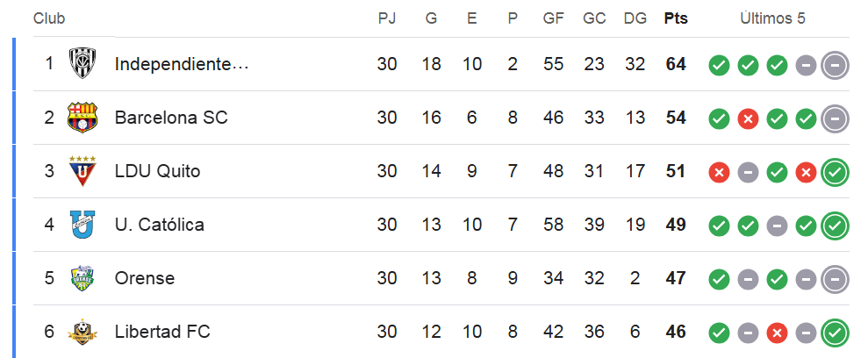Open the Libertad FC team link
This screenshot has width=868, height=358.
[162, 332]
